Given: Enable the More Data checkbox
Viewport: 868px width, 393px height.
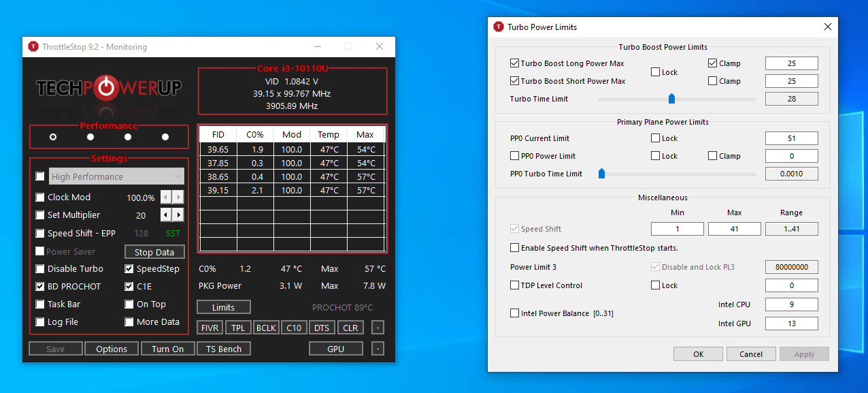Looking at the screenshot, I should (x=129, y=322).
